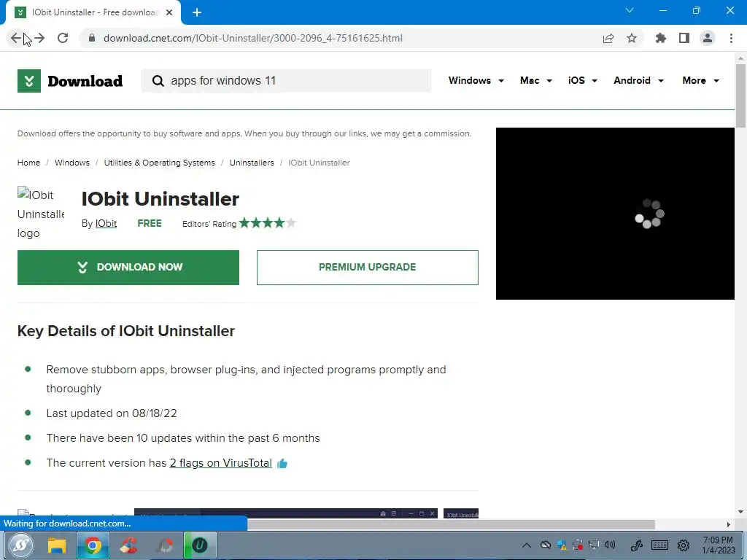Close the IObit Uninstaller tab

pos(169,12)
